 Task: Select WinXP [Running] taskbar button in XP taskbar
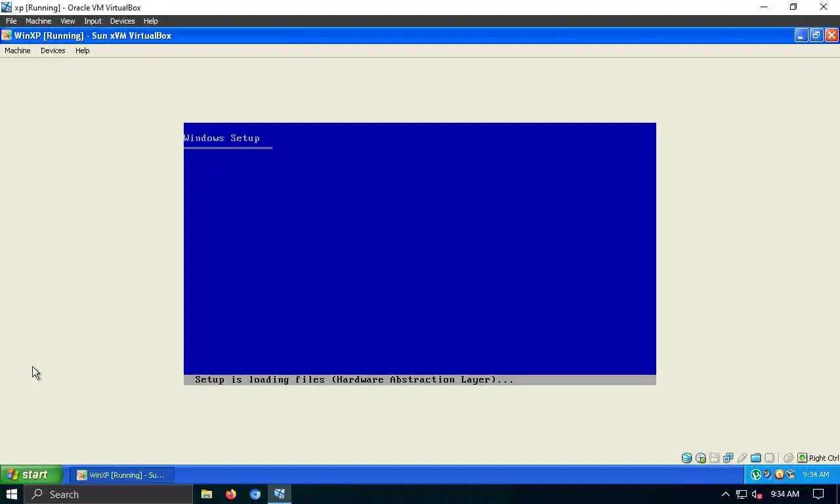[x=122, y=474]
